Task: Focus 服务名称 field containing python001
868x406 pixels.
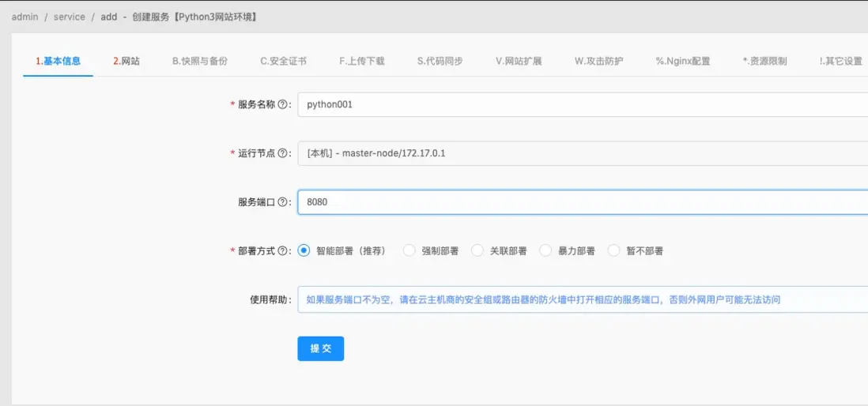Action: [583, 104]
